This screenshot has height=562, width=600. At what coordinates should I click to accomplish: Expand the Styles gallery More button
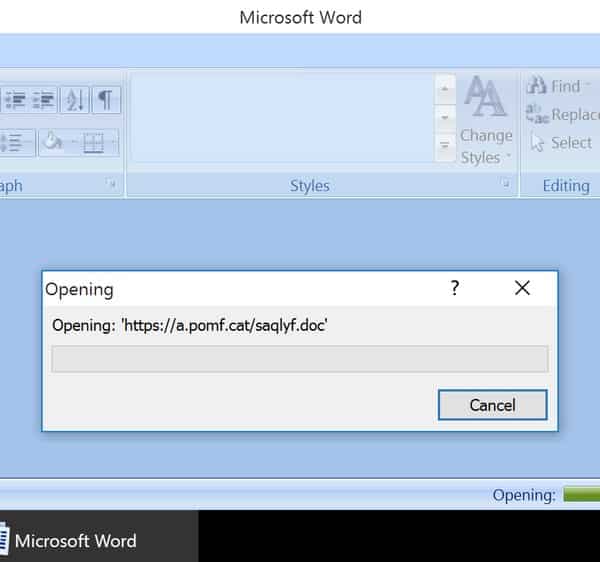pyautogui.click(x=445, y=145)
